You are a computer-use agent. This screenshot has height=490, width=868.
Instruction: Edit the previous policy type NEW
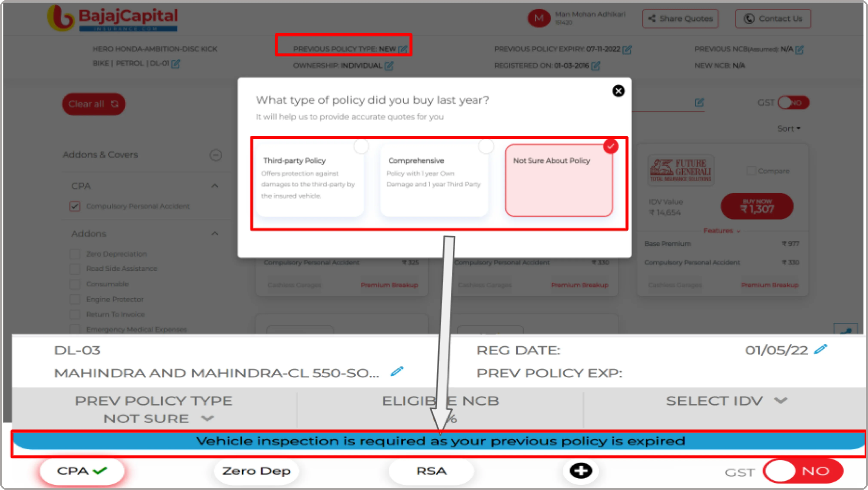tap(403, 49)
